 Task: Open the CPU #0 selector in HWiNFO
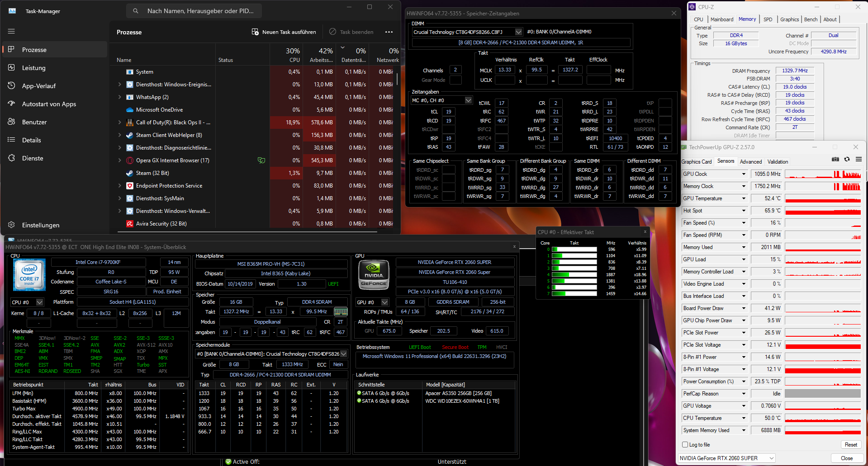pos(39,302)
